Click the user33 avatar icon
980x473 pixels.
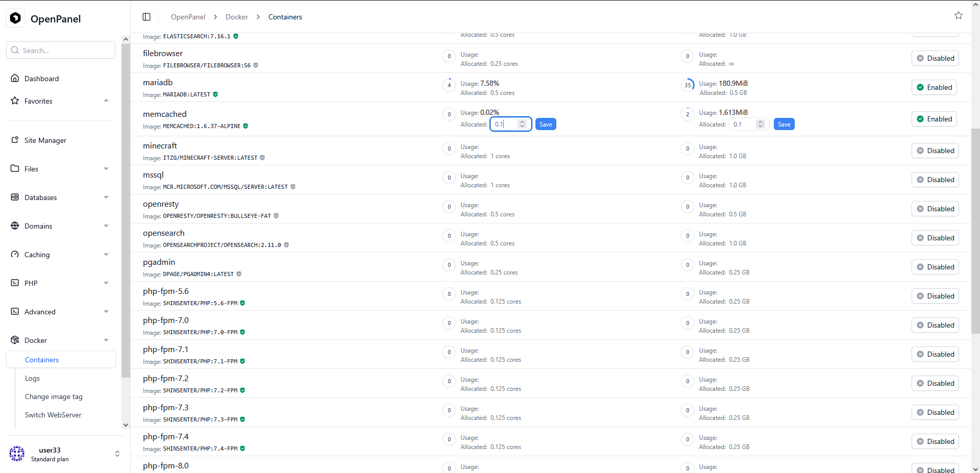click(x=17, y=454)
